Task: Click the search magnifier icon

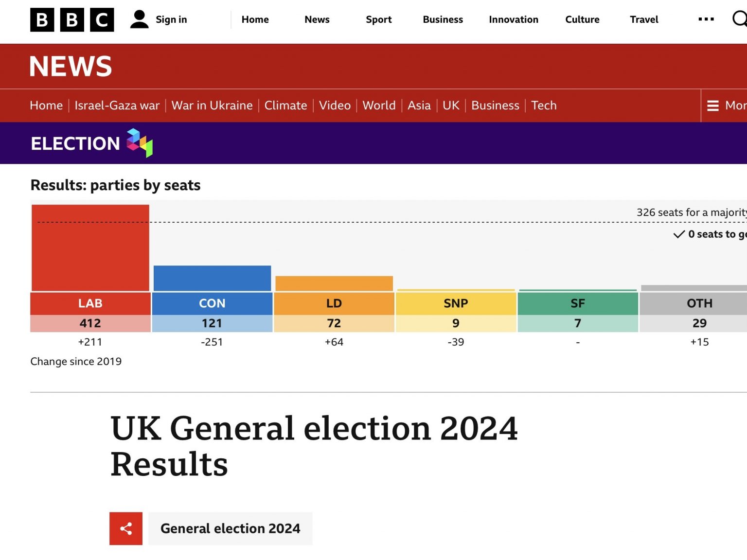Action: (x=740, y=19)
